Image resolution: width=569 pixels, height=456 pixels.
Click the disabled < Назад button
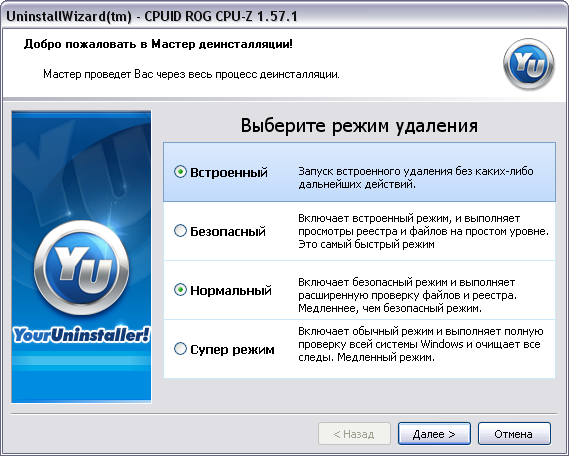[x=354, y=434]
